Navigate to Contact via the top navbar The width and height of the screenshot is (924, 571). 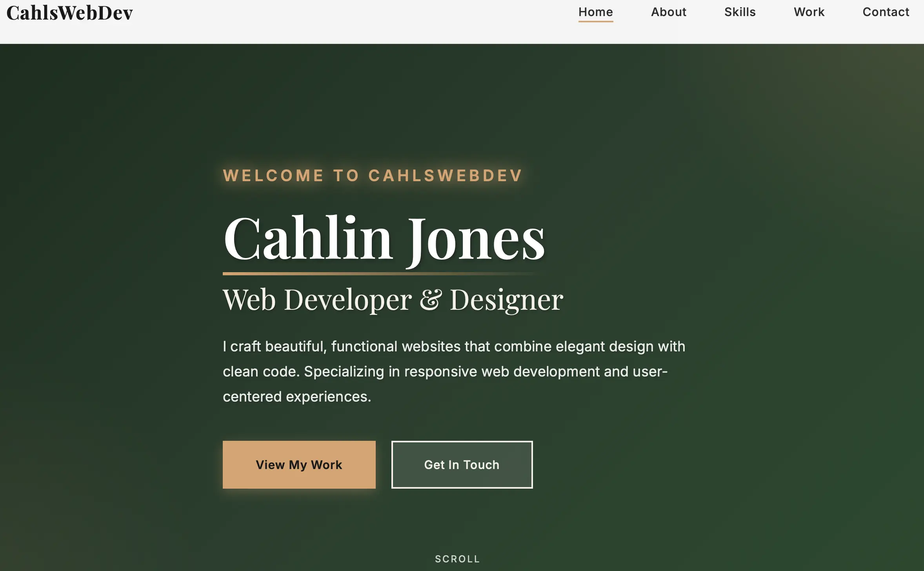pyautogui.click(x=886, y=12)
